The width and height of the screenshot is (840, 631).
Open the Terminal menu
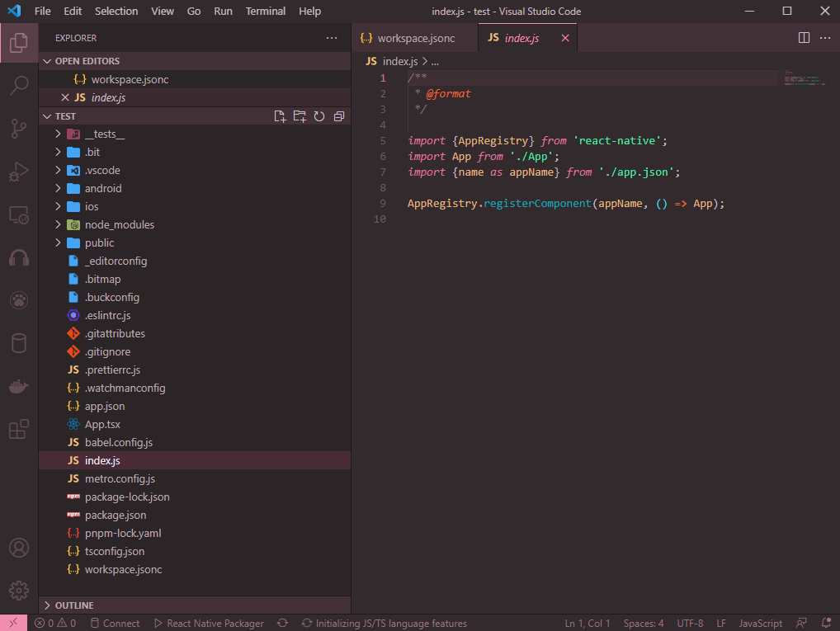pyautogui.click(x=265, y=12)
